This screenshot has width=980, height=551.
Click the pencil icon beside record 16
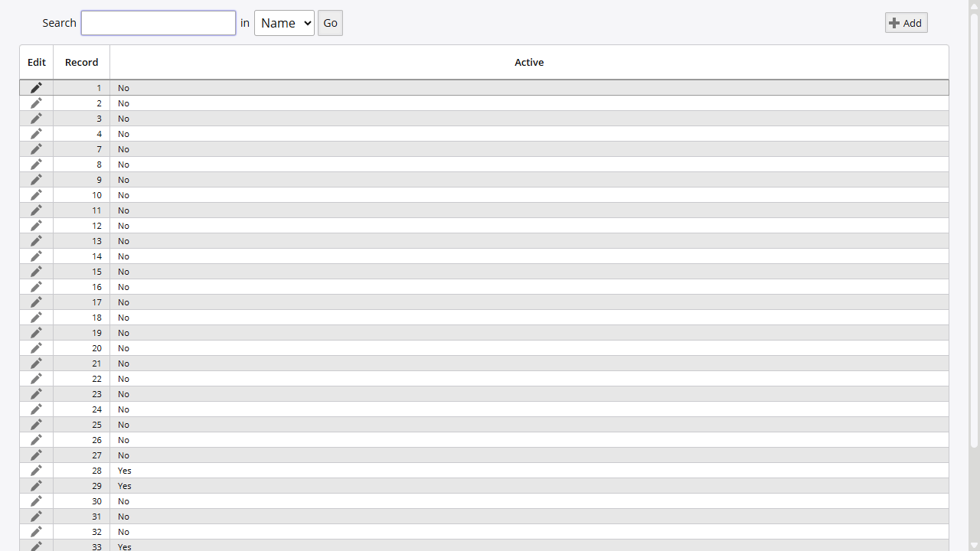(36, 287)
